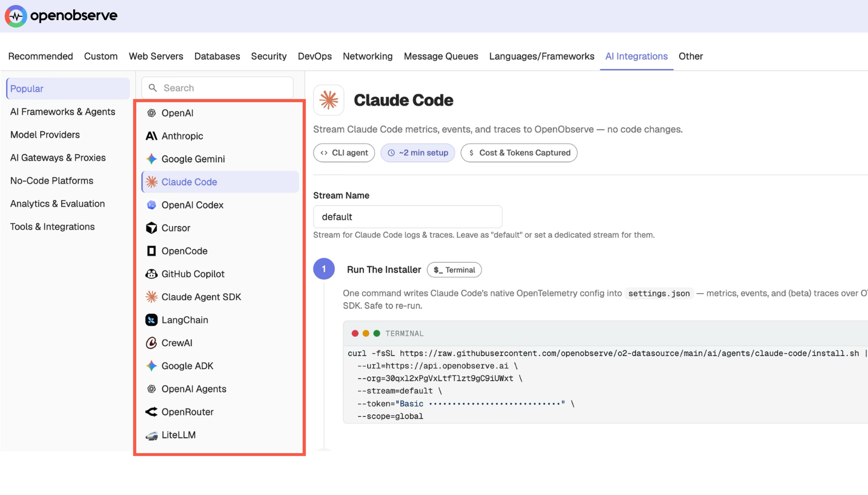Click the --stream=default line
The height and width of the screenshot is (495, 868).
click(x=399, y=391)
